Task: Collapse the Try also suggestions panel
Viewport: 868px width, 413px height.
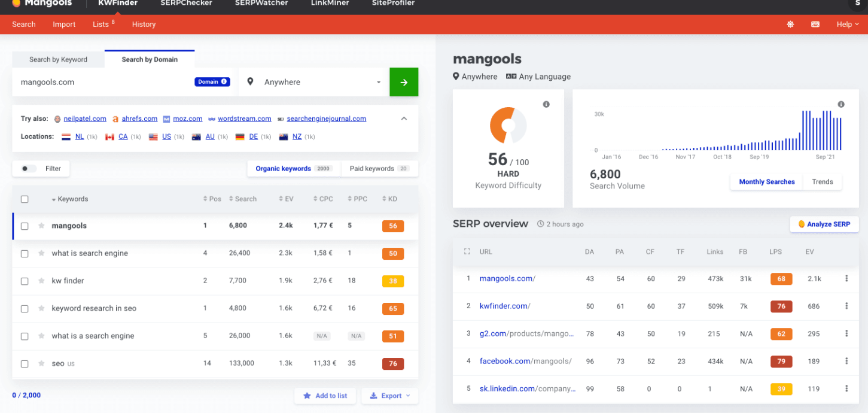Action: coord(404,119)
